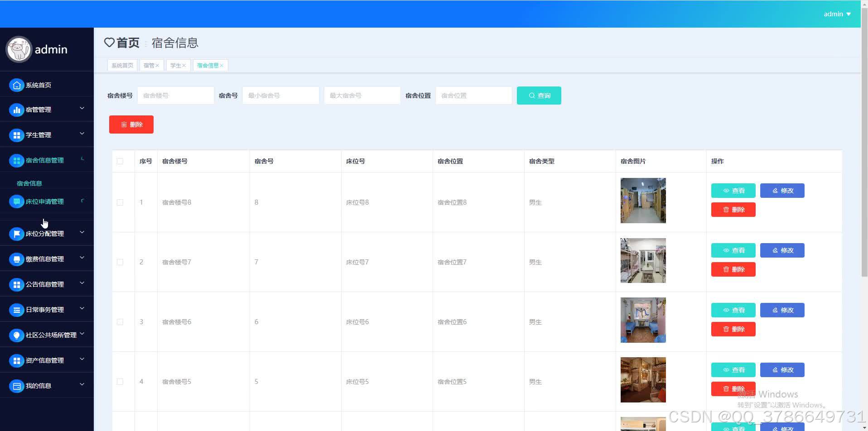This screenshot has width=868, height=431.
Task: Click the 系统首页 home icon in sidebar
Action: point(16,85)
